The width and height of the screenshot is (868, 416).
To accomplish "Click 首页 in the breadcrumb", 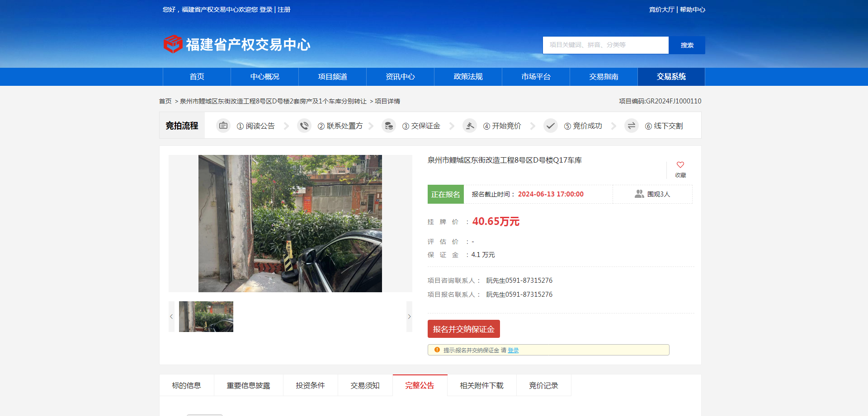I will coord(165,101).
